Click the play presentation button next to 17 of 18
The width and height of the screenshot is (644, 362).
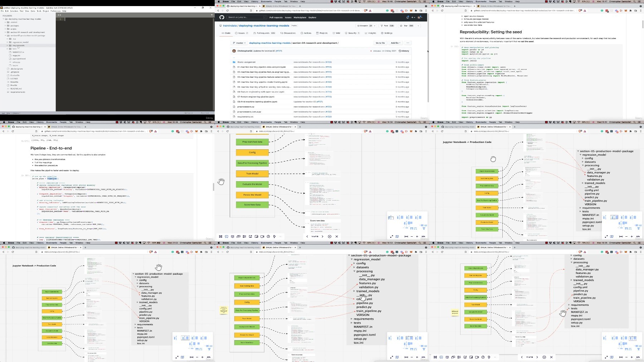(544, 357)
